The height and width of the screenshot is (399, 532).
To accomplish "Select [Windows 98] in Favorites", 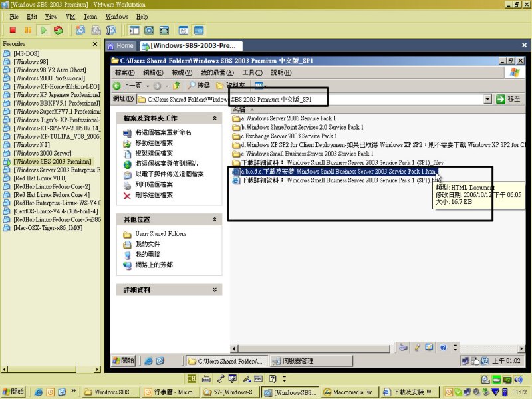I will tap(31, 62).
